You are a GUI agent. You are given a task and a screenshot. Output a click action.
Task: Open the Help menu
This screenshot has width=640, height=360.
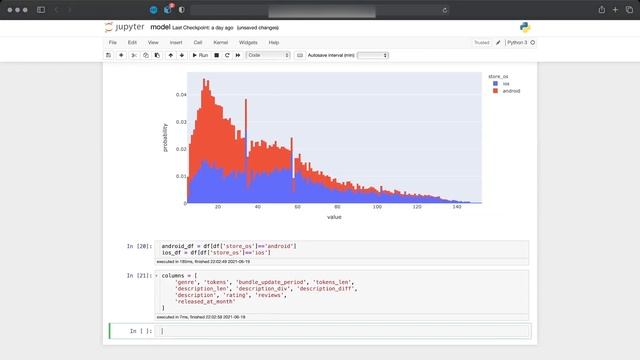[274, 42]
